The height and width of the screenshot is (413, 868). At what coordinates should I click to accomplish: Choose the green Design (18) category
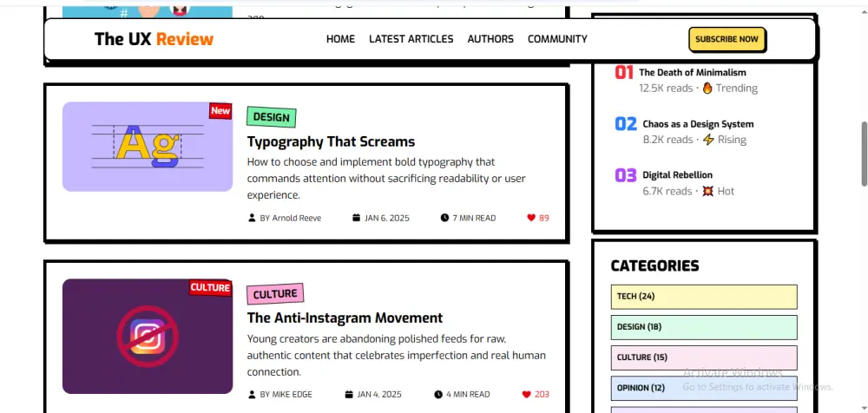(703, 327)
